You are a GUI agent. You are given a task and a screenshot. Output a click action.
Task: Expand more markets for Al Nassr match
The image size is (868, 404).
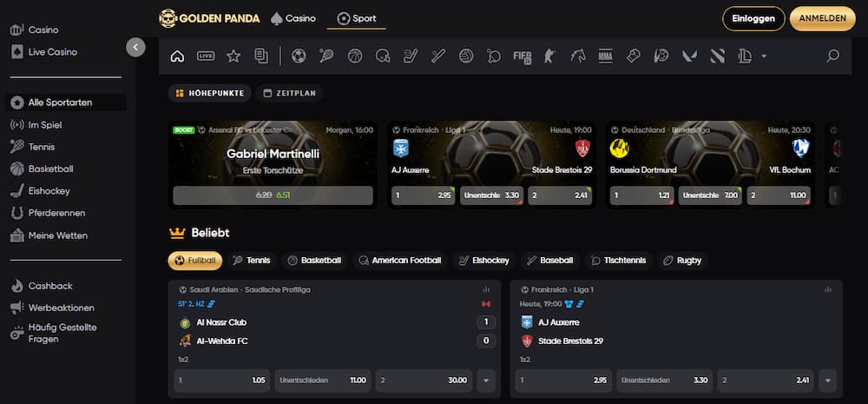click(x=486, y=381)
